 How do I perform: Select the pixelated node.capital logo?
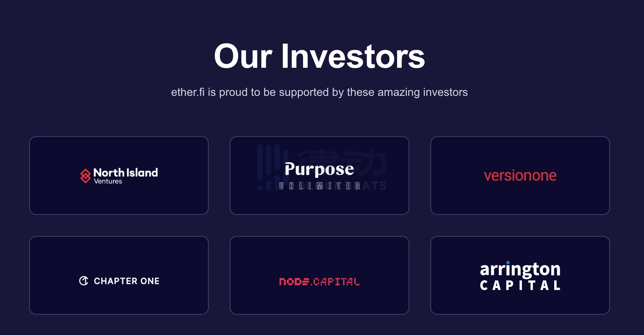(319, 282)
